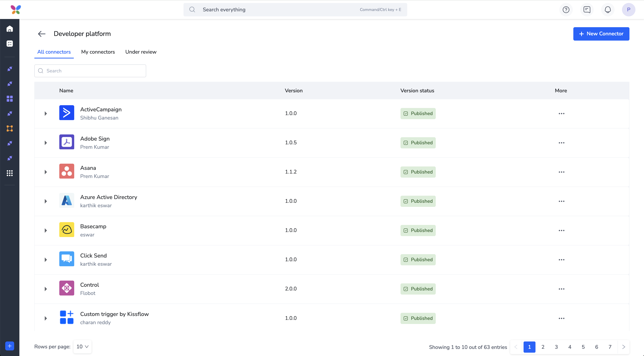Open more options for Control
The image size is (644, 356).
(x=562, y=289)
